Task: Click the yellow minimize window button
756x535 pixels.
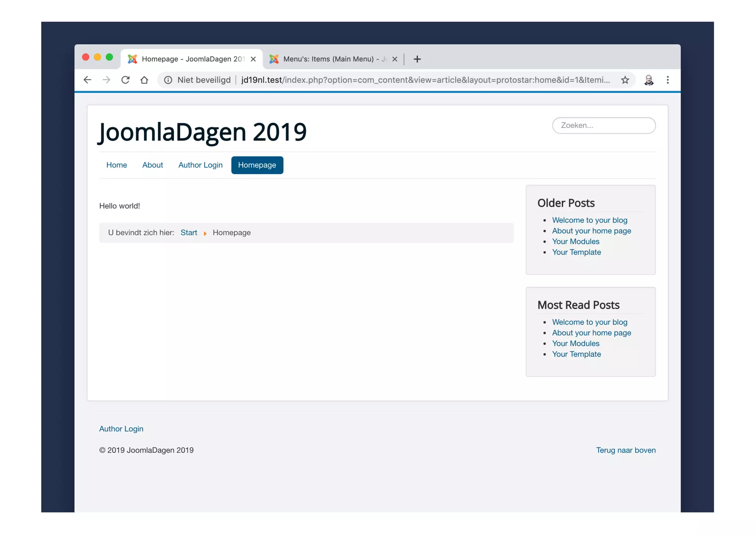Action: pos(97,57)
